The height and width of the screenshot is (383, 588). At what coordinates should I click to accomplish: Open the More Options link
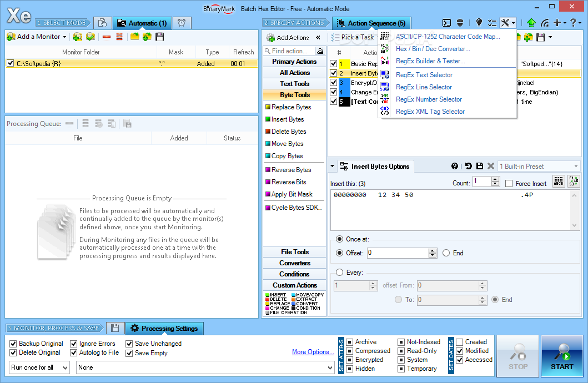(x=313, y=352)
